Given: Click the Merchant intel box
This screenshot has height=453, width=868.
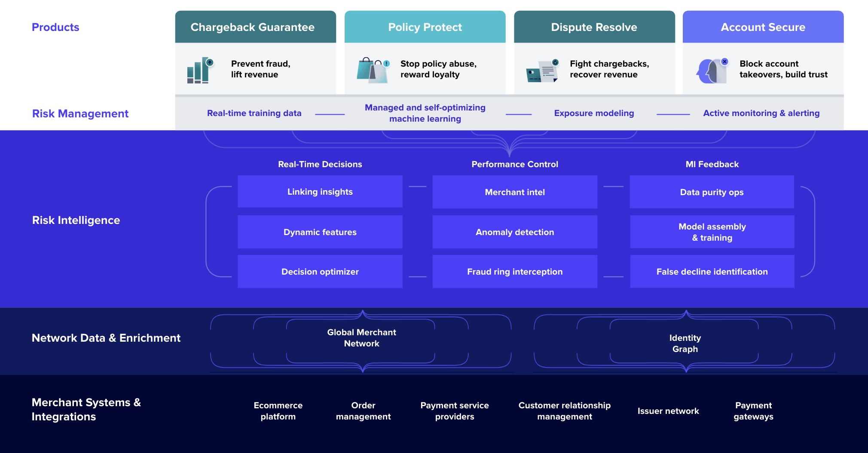Looking at the screenshot, I should (515, 192).
